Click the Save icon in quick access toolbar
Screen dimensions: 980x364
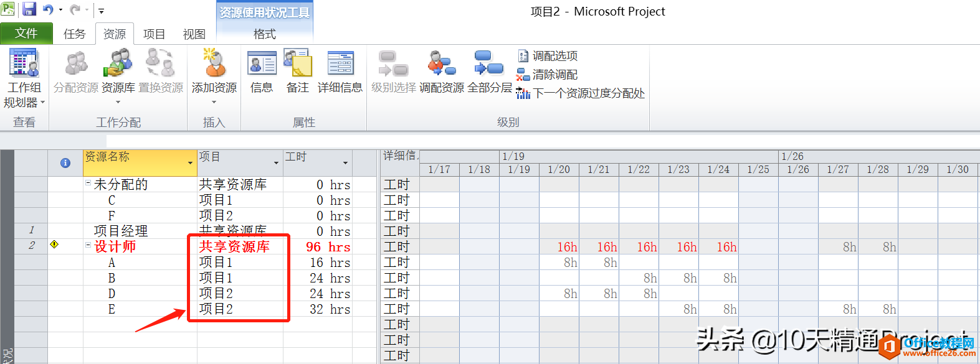(29, 9)
